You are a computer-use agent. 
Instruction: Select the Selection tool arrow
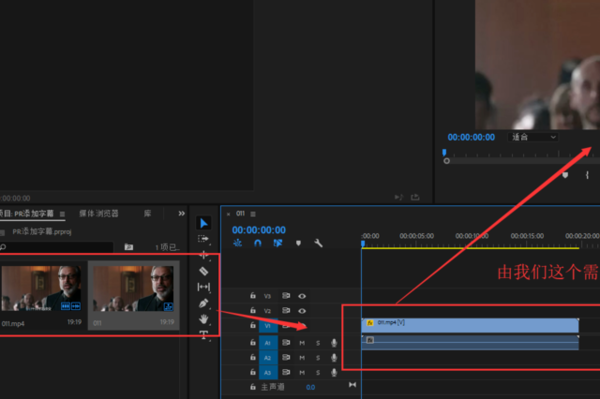point(204,223)
